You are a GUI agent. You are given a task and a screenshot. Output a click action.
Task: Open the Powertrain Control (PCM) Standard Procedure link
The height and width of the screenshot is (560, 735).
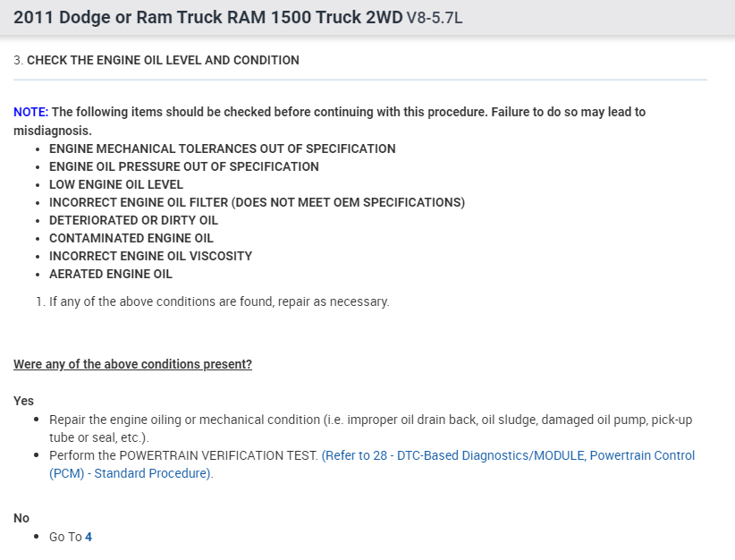click(507, 455)
